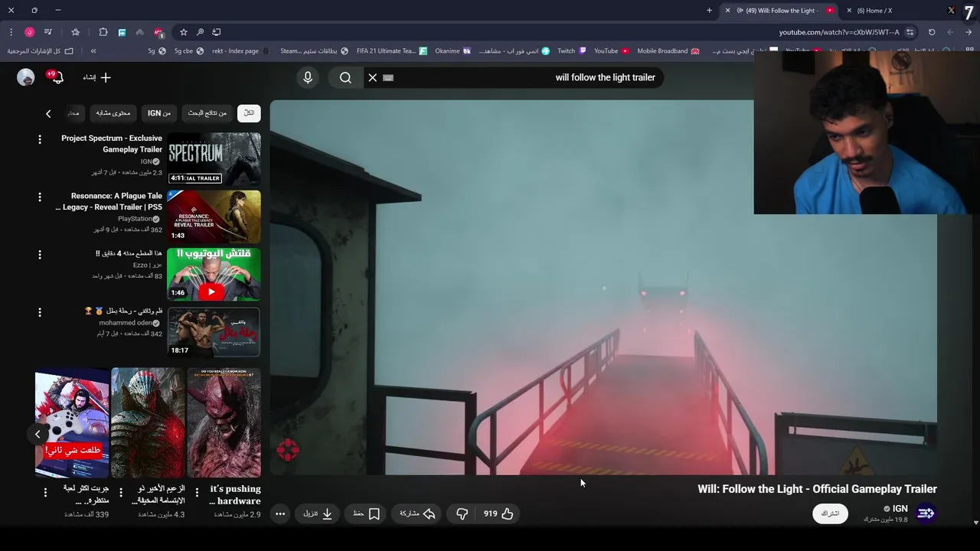Open the فلتش اليوتيوب video thumbnail

tap(214, 274)
